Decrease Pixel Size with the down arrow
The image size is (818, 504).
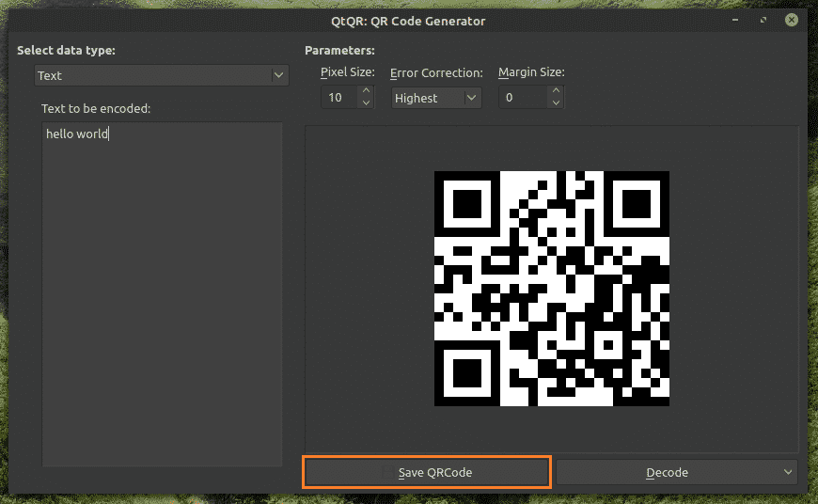click(x=366, y=103)
